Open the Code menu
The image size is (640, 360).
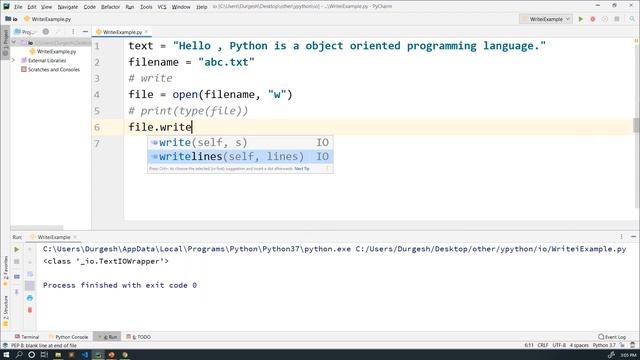click(x=89, y=7)
